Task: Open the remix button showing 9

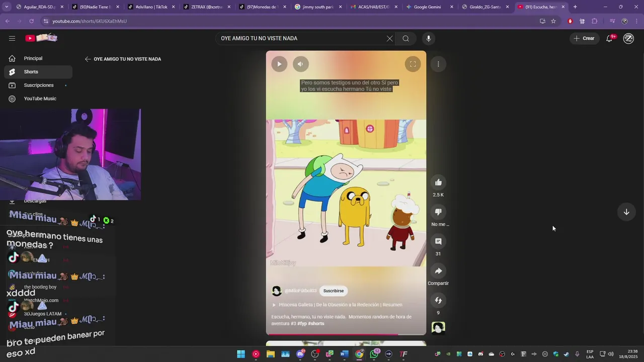Action: tap(438, 301)
